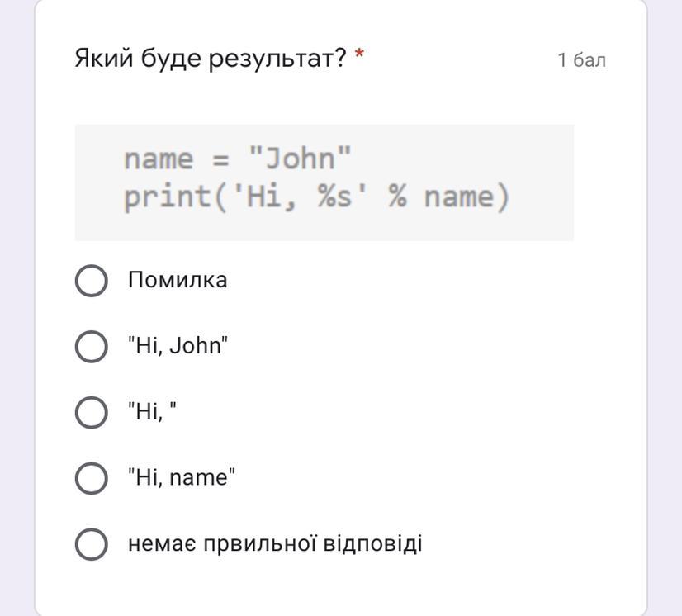Click the question title "Який буде результат?"
Image resolution: width=682 pixels, height=616 pixels.
pos(211,59)
